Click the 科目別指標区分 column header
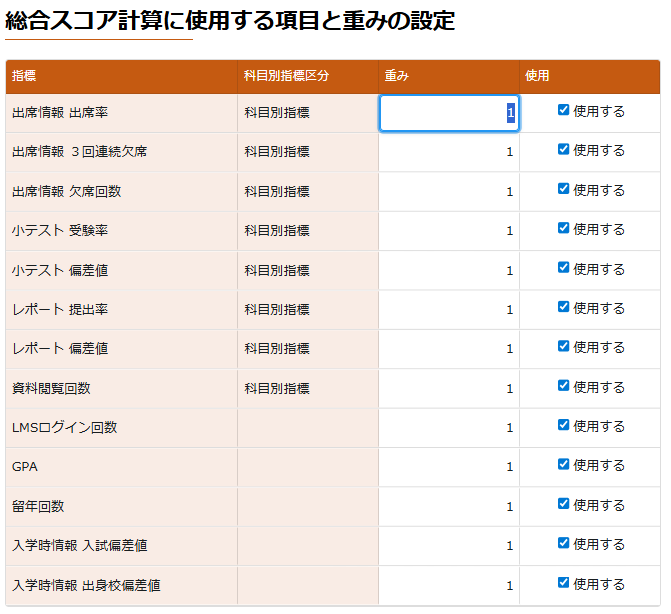The width and height of the screenshot is (671, 614). (286, 76)
